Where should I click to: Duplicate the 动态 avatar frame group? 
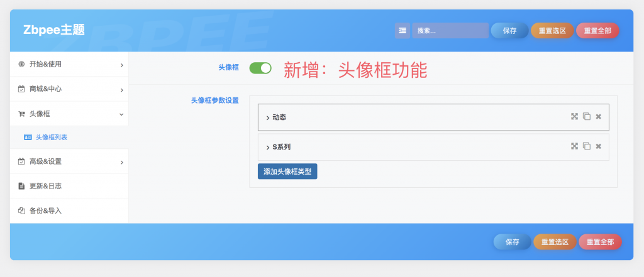tap(586, 117)
